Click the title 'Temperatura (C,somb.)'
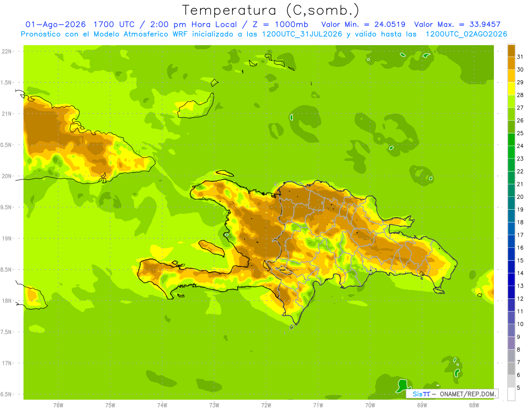Screen dimensions: 532x411 pos(271,10)
